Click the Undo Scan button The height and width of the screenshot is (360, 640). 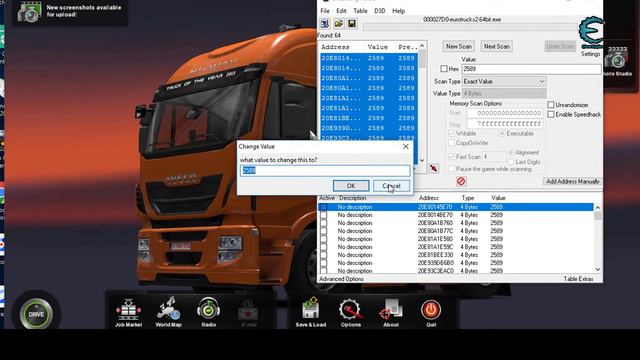(x=560, y=47)
